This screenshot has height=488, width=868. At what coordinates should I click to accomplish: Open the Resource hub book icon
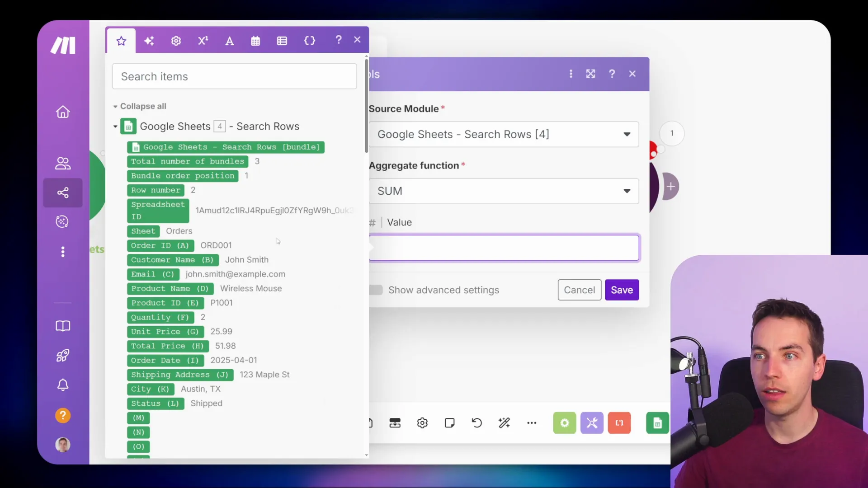coord(63,326)
